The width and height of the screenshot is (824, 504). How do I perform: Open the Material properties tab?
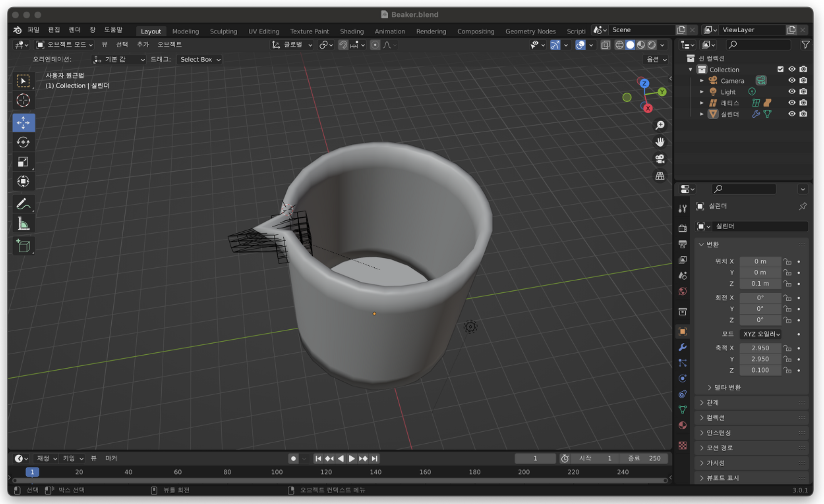682,425
